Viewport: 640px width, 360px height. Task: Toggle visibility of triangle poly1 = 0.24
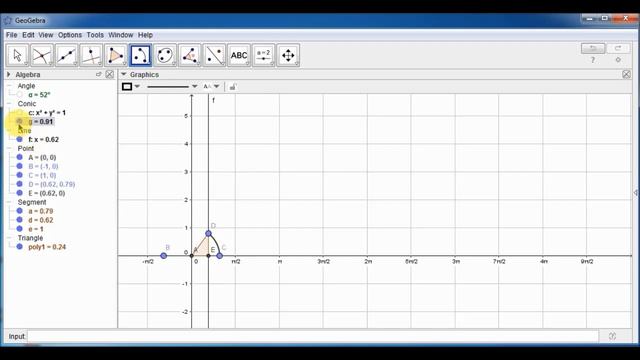tap(20, 247)
